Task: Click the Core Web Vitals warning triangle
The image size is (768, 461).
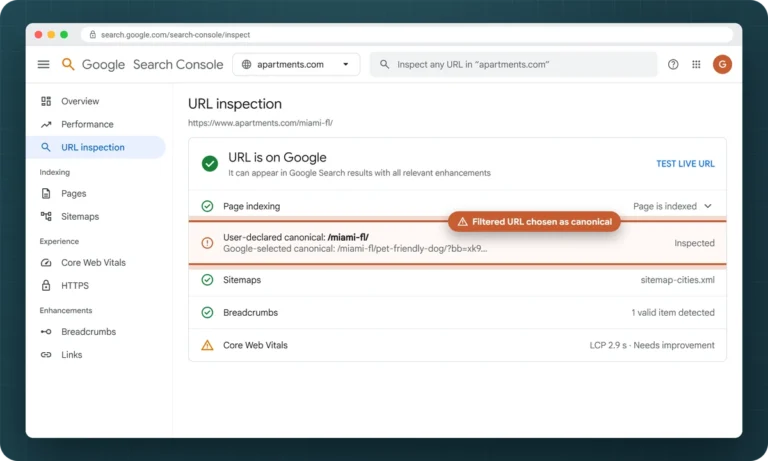Action: (207, 345)
